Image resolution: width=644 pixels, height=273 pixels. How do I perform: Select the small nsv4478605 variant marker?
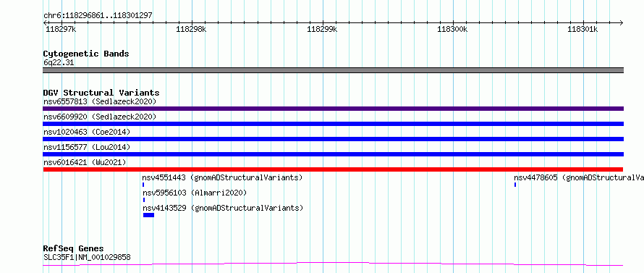pos(515,185)
